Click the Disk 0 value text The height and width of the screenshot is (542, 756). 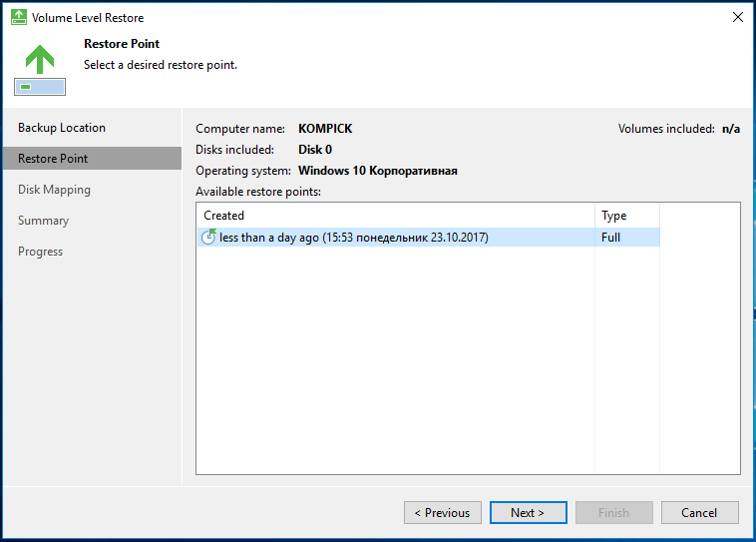(x=315, y=150)
